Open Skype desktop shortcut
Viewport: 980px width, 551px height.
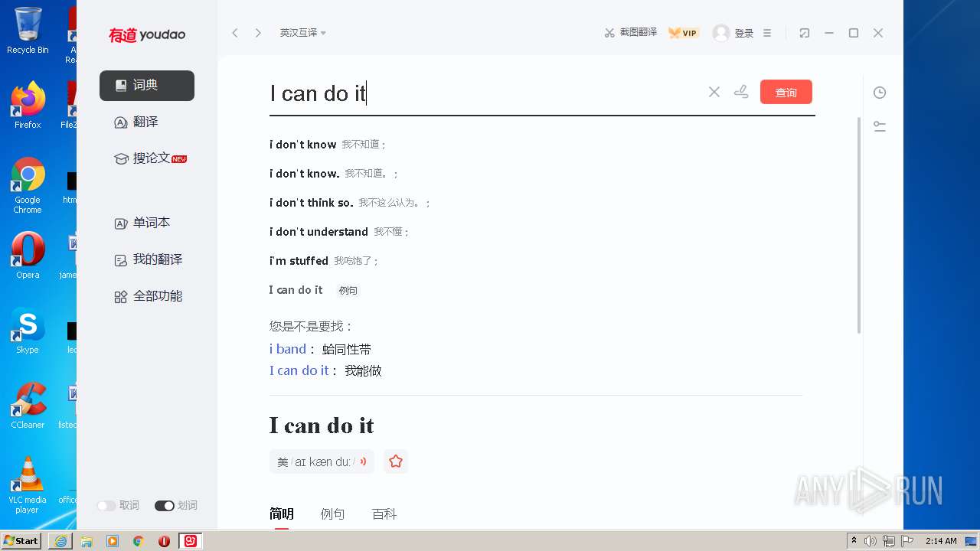28,331
